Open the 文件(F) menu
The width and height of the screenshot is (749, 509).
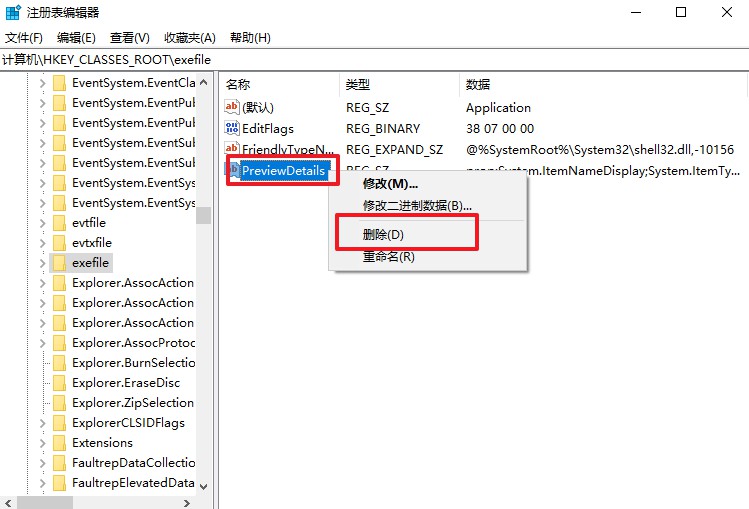[x=24, y=38]
